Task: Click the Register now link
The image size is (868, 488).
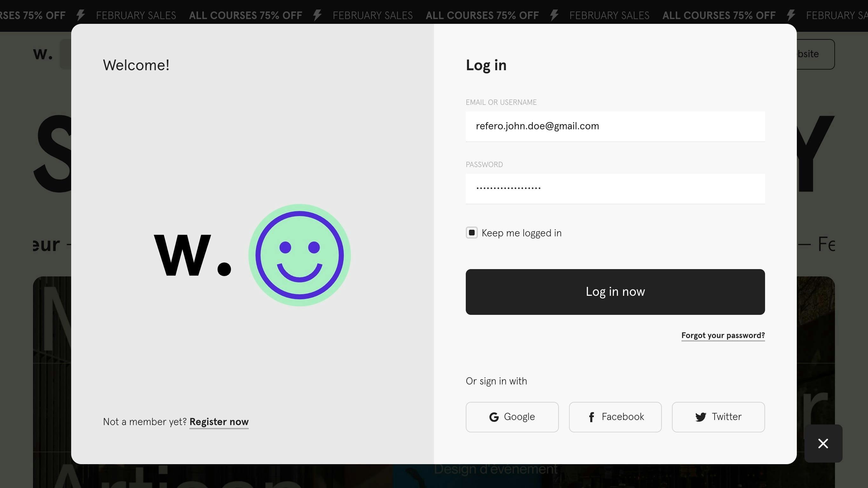Action: [219, 422]
